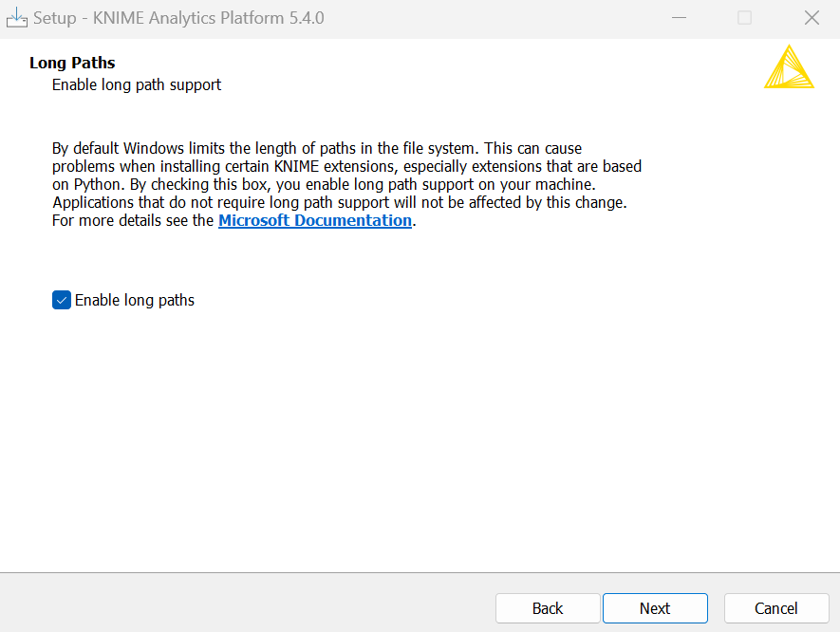
Task: Click the line starting "Applications that do not require"
Action: tap(340, 202)
